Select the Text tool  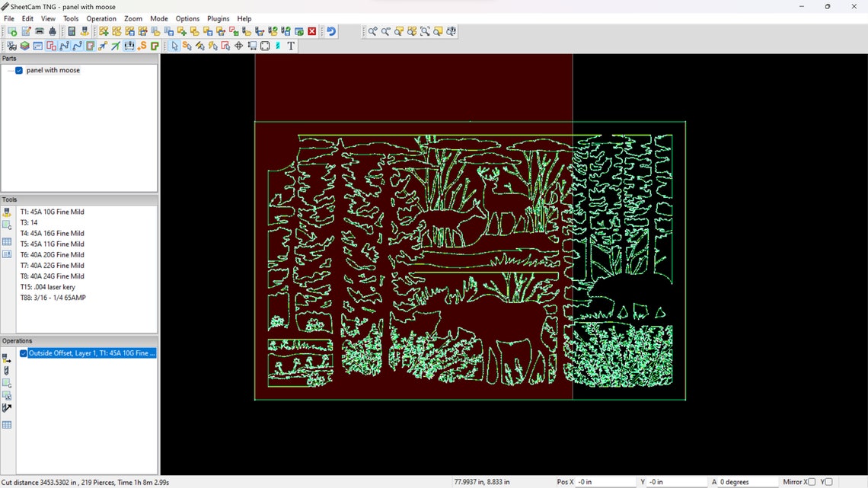(291, 46)
